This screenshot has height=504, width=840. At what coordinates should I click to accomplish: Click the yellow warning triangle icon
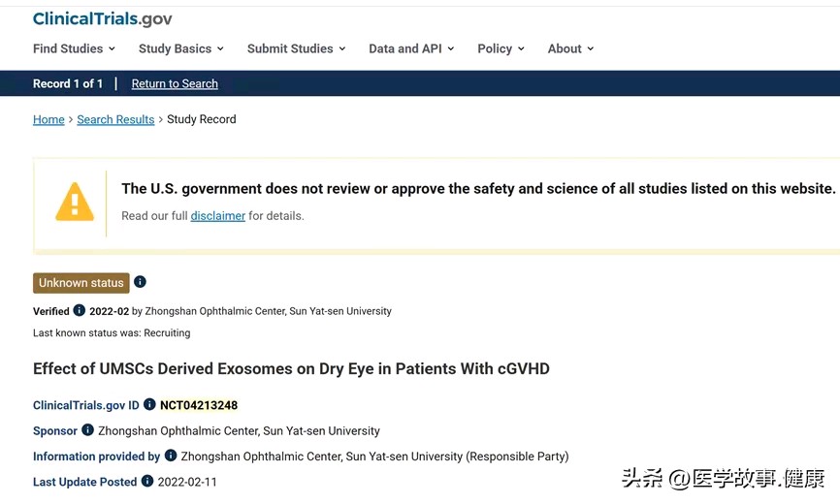pyautogui.click(x=75, y=203)
